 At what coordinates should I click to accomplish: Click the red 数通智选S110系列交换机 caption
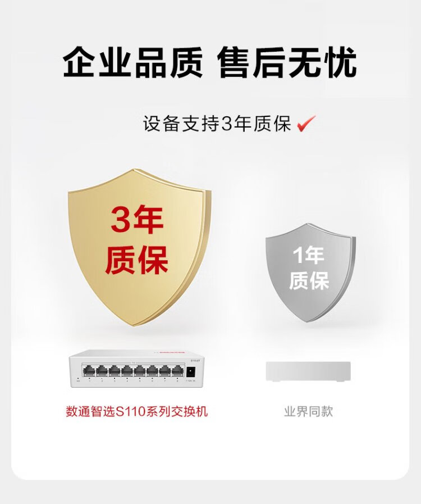[137, 411]
